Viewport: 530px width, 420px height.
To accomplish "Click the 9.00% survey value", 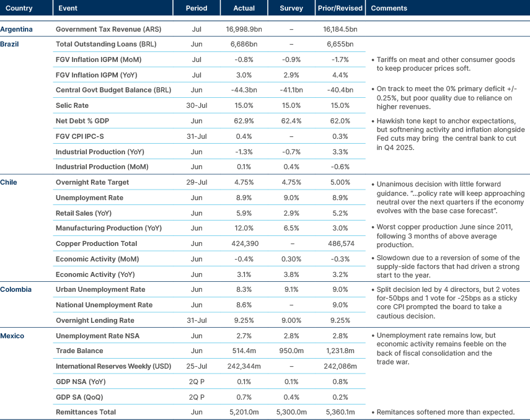I will [x=291, y=320].
